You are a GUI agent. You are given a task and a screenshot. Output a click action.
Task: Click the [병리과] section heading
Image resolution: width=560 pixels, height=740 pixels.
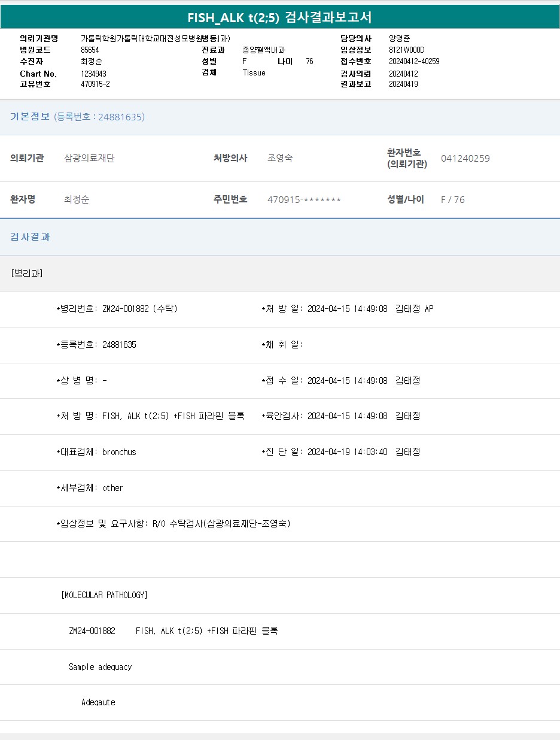click(x=26, y=273)
